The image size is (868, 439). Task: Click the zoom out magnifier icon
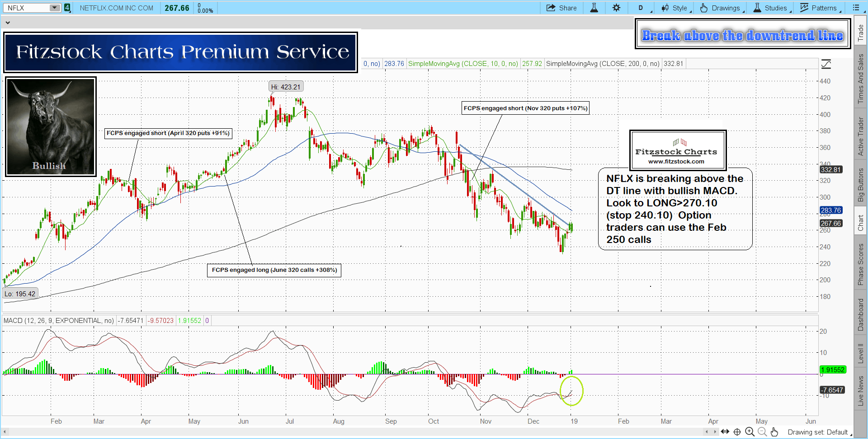[x=762, y=432]
